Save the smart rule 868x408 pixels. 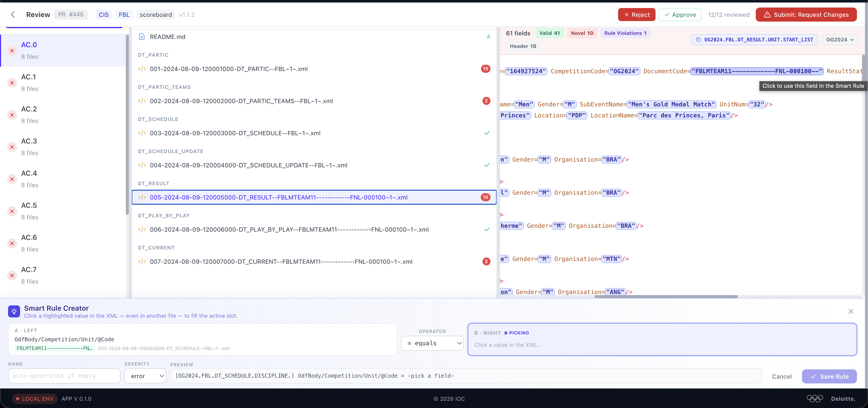[829, 376]
